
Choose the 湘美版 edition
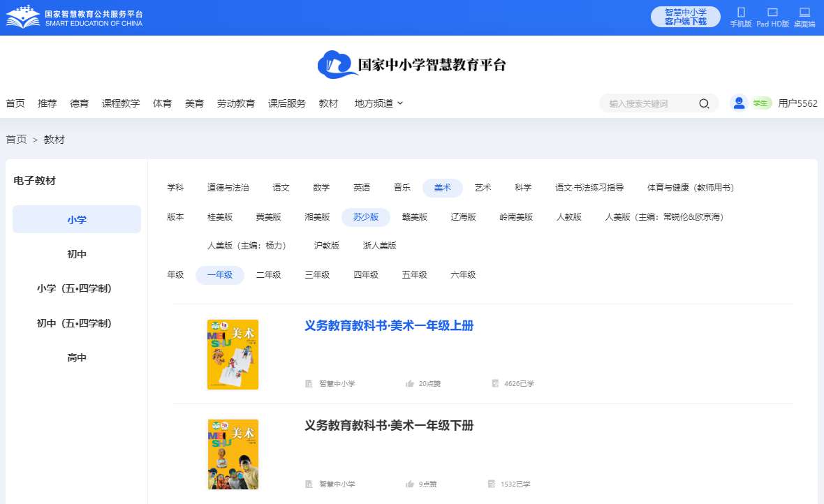[x=318, y=217]
